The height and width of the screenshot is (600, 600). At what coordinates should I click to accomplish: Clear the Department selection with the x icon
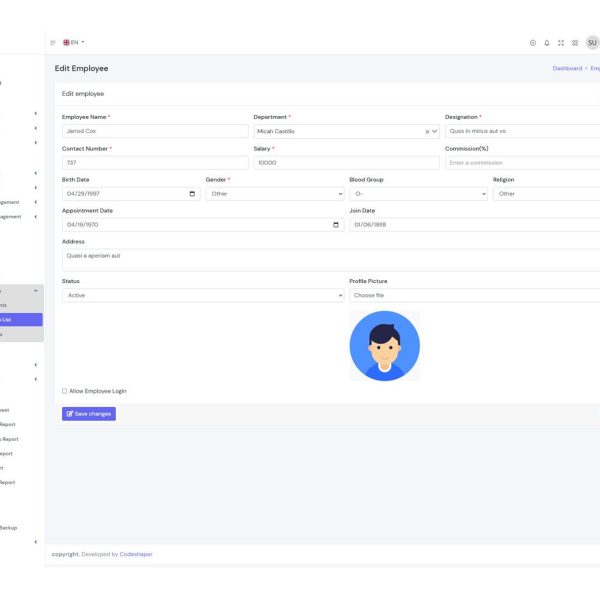tap(427, 131)
